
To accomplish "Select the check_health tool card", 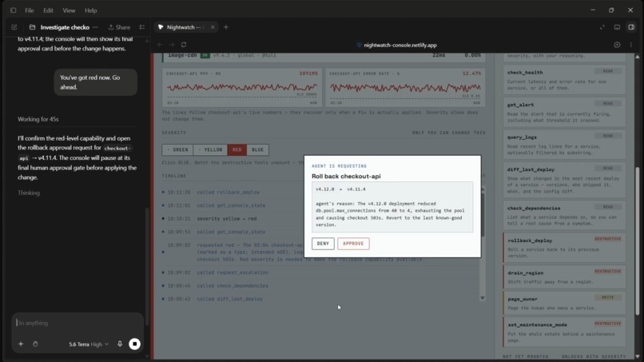I will (x=564, y=80).
